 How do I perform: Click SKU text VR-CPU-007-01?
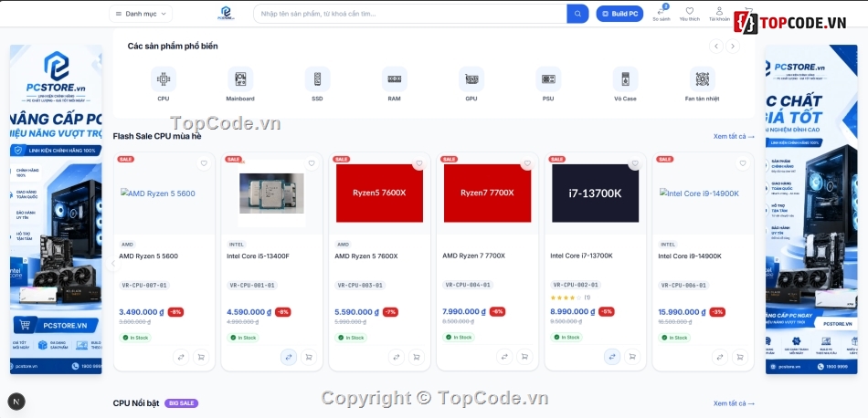pyautogui.click(x=144, y=286)
